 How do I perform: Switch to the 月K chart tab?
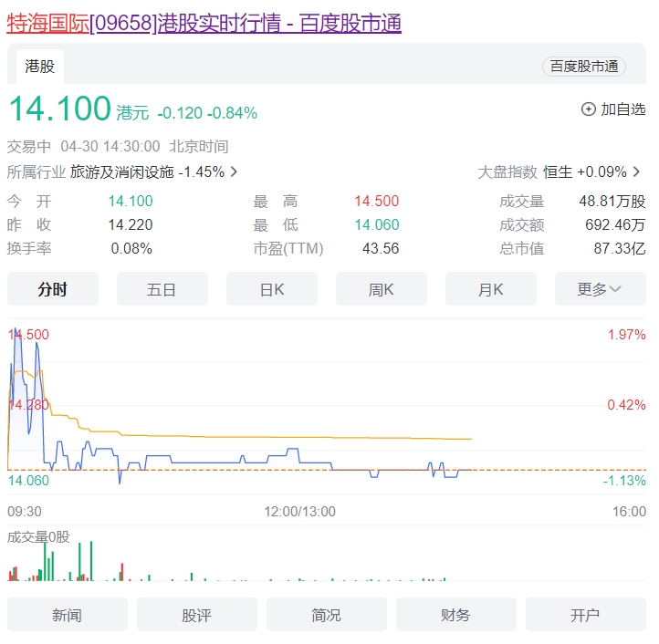click(491, 289)
